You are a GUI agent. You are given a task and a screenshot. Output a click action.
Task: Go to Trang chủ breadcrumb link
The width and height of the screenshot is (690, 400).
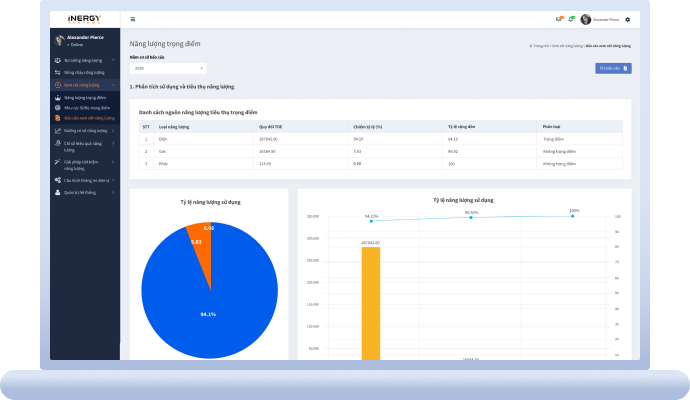tap(540, 46)
